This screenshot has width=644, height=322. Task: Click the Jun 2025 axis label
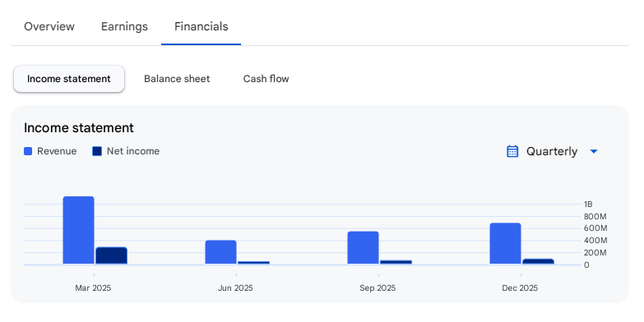(235, 288)
